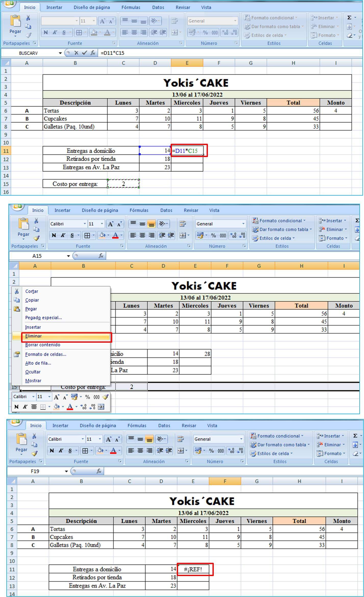
Task: Open the Calibri font dropdown in the floating mini toolbar
Action: [x=33, y=397]
